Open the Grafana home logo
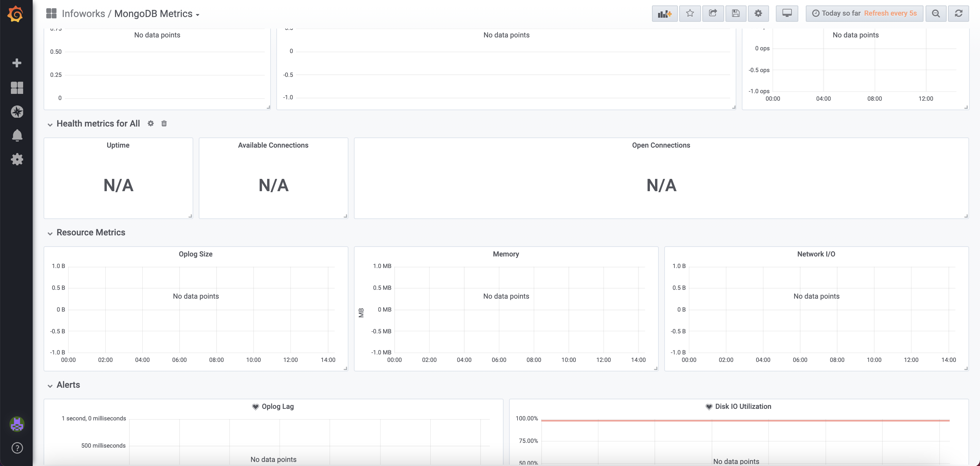Viewport: 980px width, 466px height. pyautogui.click(x=16, y=14)
